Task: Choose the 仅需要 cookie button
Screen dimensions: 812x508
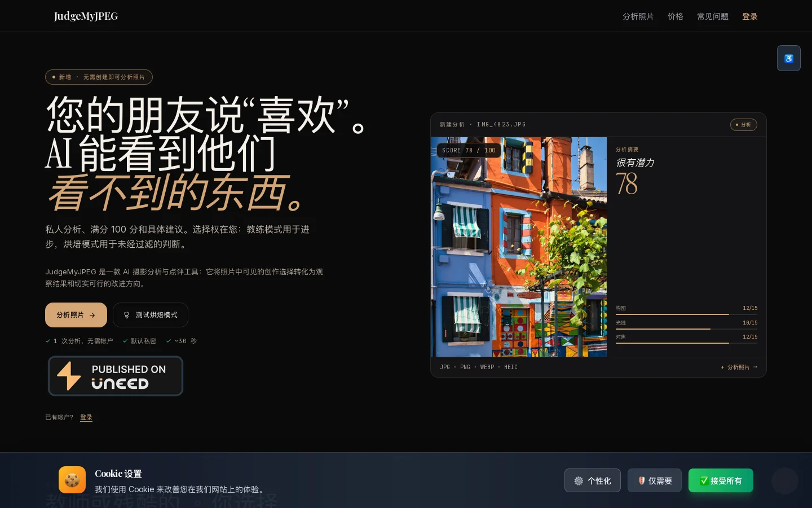Action: pos(655,480)
